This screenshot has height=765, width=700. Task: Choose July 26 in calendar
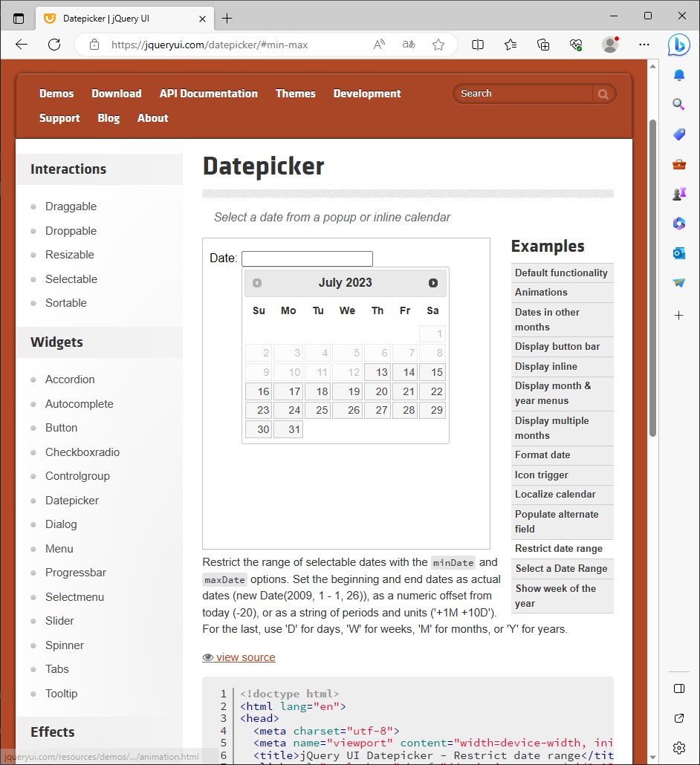coord(347,410)
